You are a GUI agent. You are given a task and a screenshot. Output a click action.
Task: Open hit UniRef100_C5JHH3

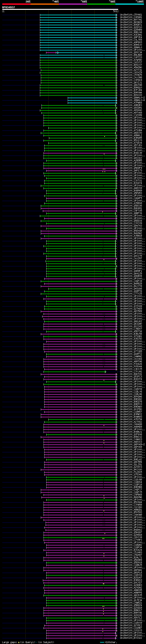[x=131, y=552]
